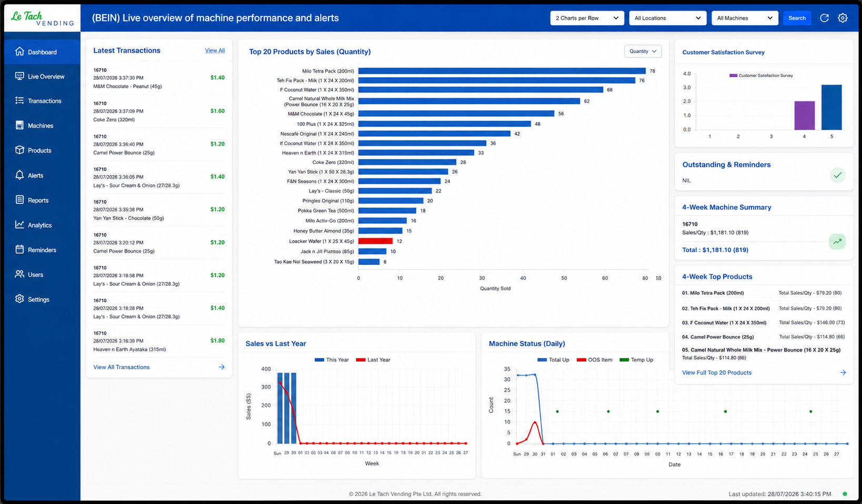Click the green checkmark in Outstanding & Reminders
This screenshot has width=862, height=504.
coord(837,175)
